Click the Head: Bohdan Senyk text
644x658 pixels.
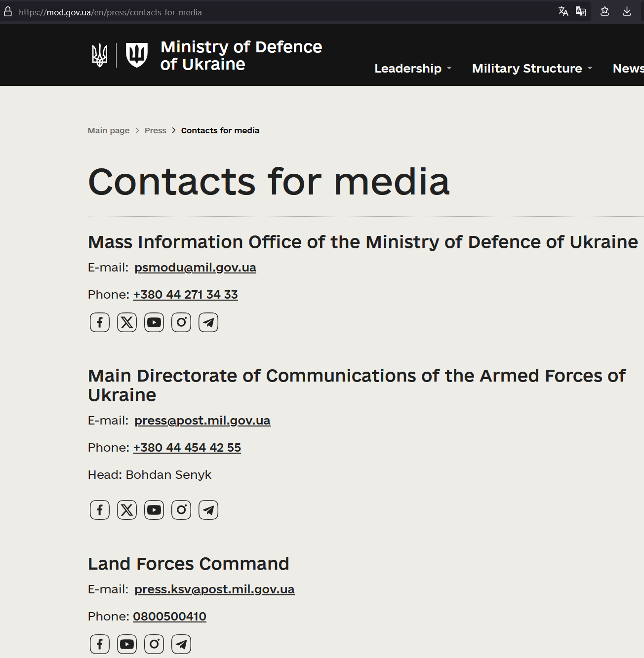pyautogui.click(x=150, y=475)
